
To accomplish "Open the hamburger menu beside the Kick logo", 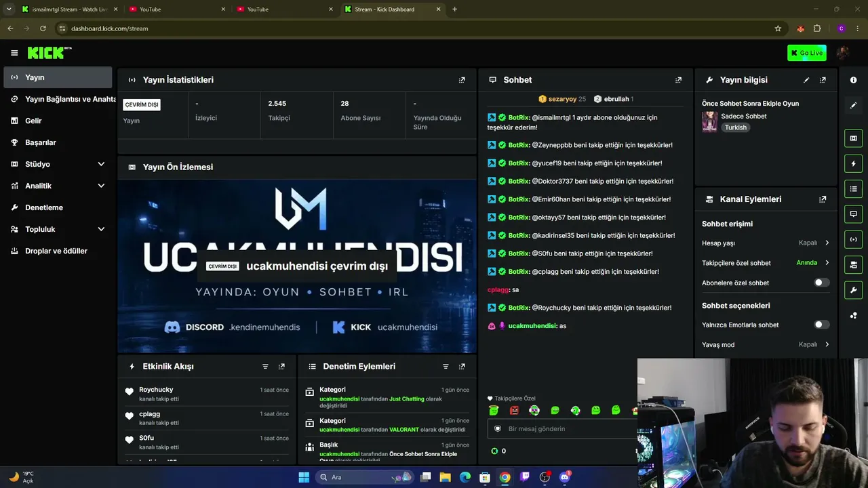I will tap(14, 53).
